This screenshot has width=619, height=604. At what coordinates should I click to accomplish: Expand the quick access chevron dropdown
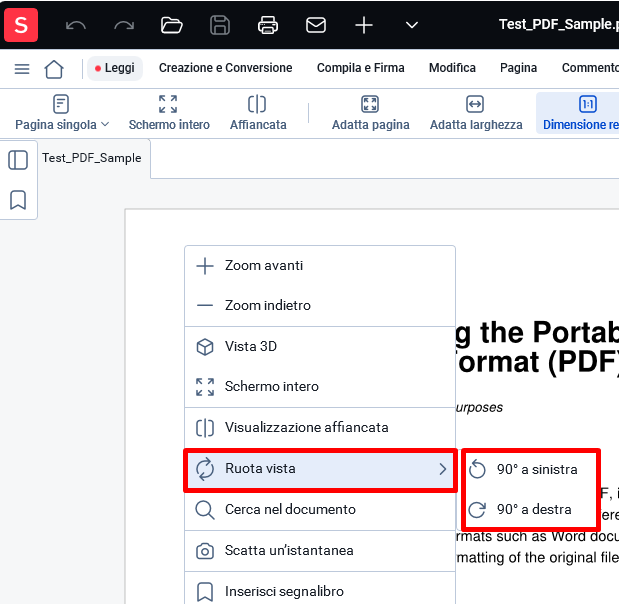tap(412, 25)
